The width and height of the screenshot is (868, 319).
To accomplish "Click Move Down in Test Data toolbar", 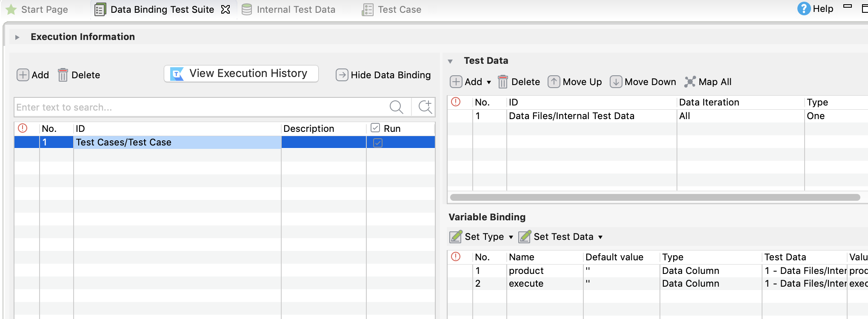I will coord(643,82).
